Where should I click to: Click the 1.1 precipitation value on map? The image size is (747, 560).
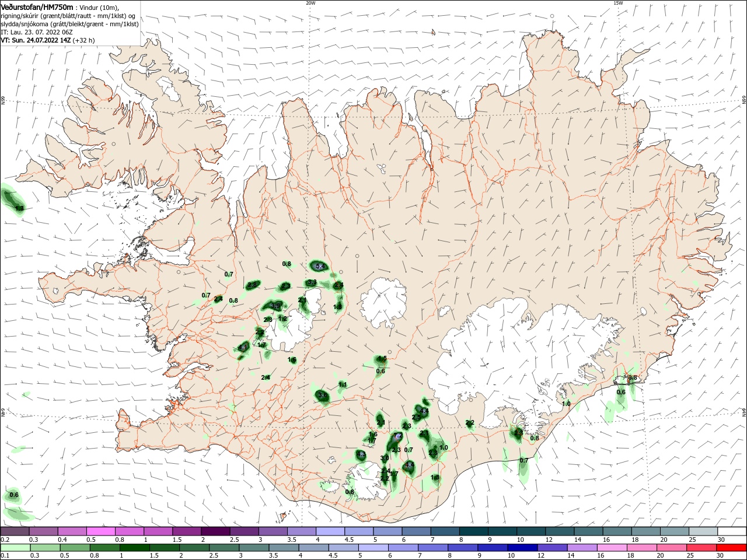[343, 385]
